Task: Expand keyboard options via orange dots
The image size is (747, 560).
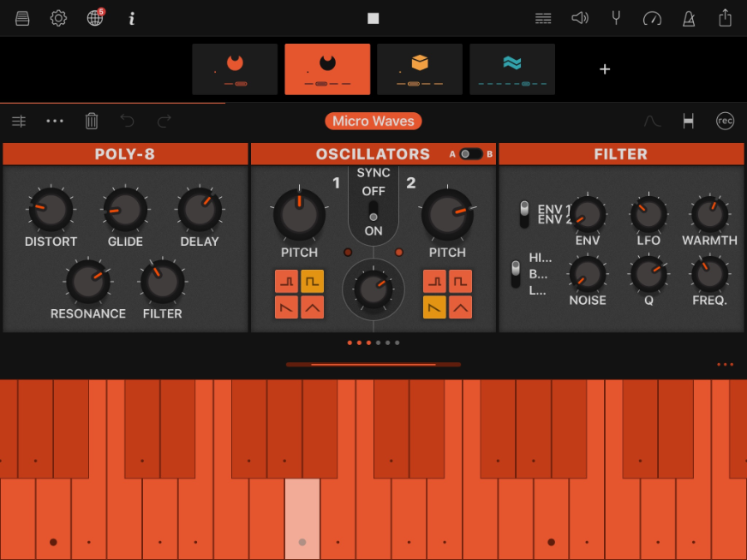Action: point(725,365)
